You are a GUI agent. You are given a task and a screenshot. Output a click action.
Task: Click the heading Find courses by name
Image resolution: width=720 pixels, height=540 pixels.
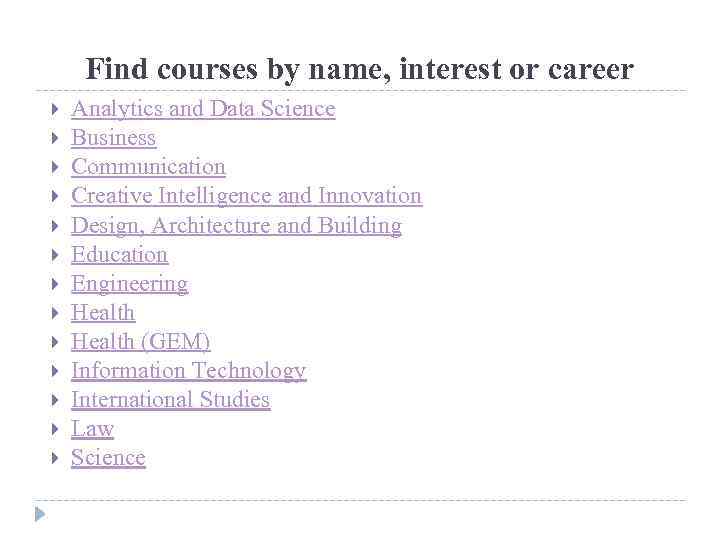(359, 69)
